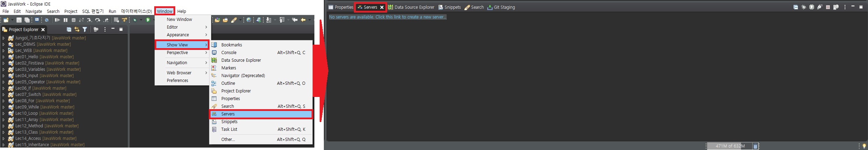Click New Window in the Window menu

(x=182, y=20)
